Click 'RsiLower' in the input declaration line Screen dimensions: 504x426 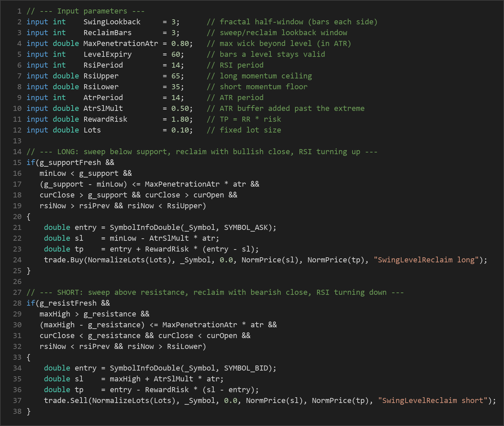click(101, 87)
